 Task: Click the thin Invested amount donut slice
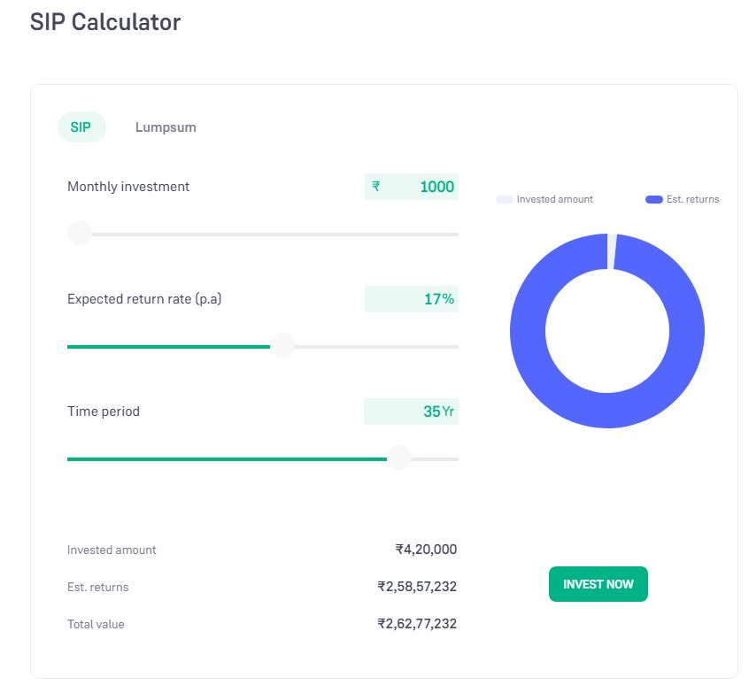(612, 251)
